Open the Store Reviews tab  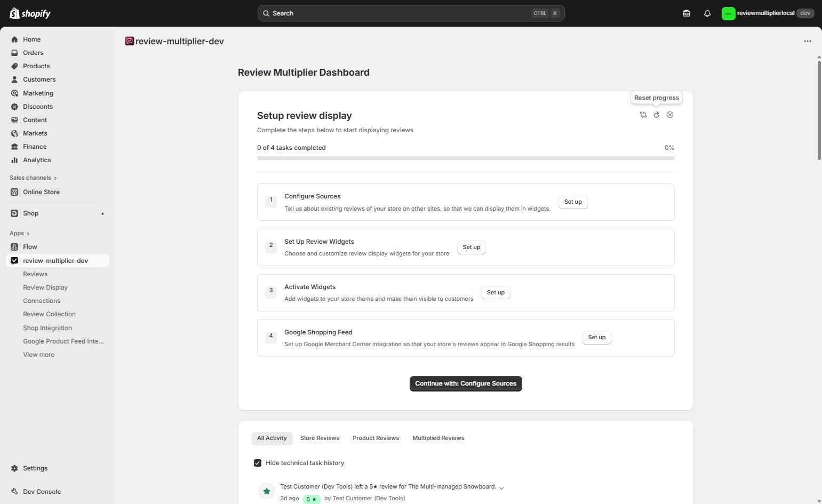click(x=320, y=438)
